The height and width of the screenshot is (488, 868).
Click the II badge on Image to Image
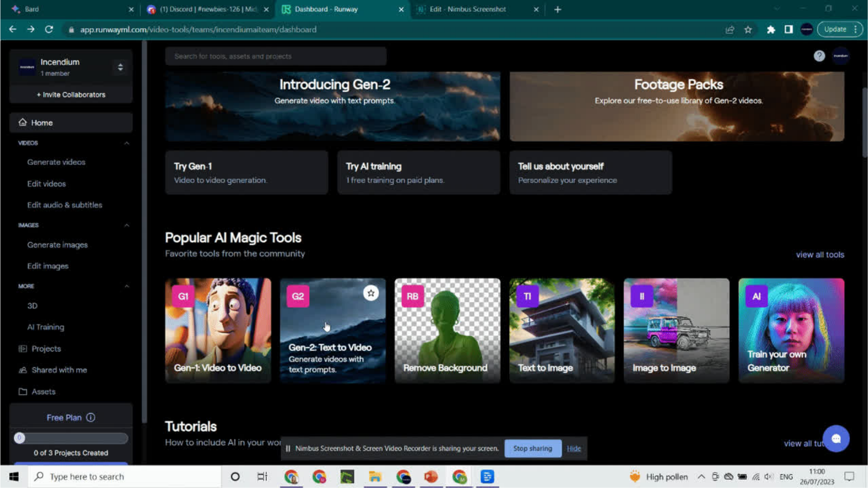pyautogui.click(x=642, y=296)
